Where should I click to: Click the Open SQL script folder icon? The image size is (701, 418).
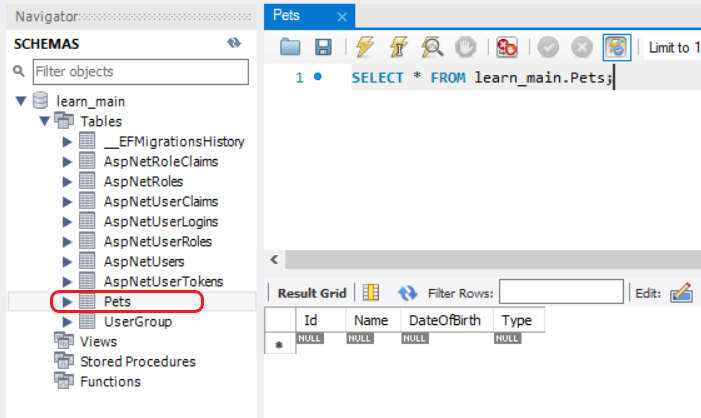click(290, 47)
